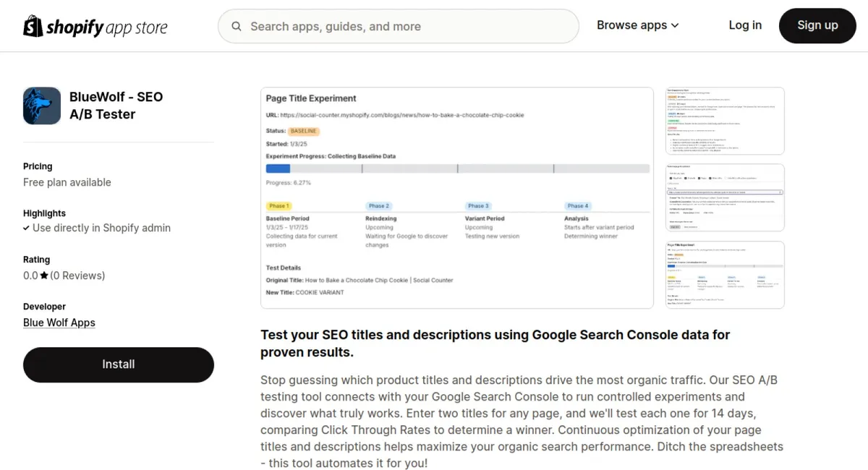This screenshot has height=470, width=868.
Task: Click the Sign up button
Action: (817, 25)
